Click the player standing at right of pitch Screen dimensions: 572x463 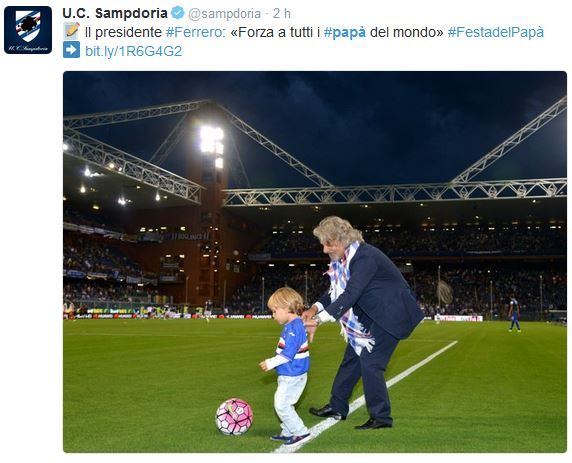(514, 314)
